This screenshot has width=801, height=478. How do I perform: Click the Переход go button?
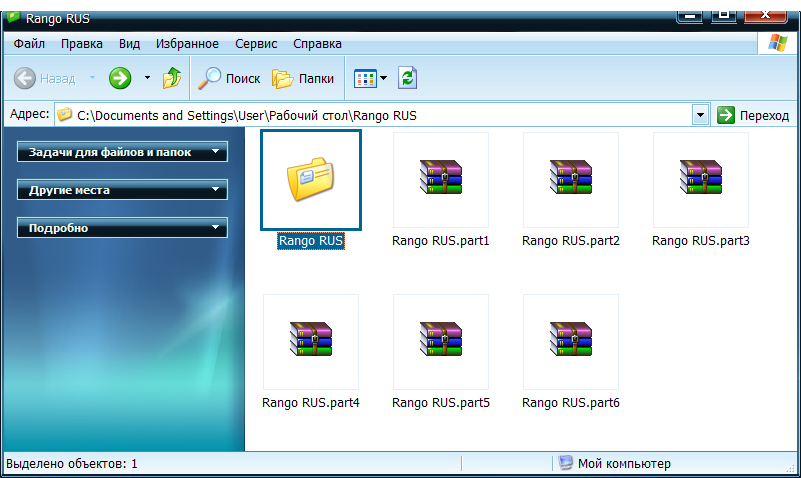tap(753, 115)
